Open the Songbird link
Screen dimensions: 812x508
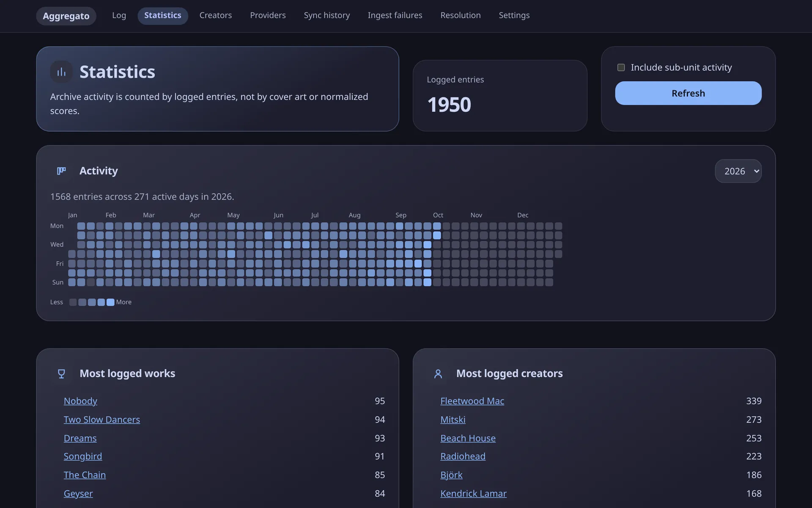[83, 456]
